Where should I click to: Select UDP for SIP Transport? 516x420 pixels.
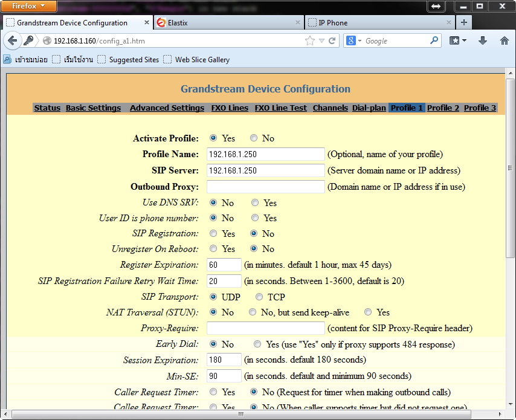(x=213, y=297)
